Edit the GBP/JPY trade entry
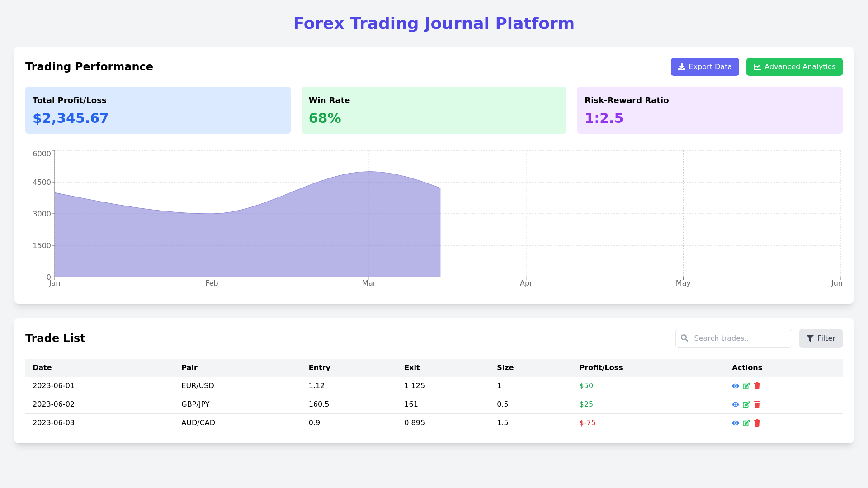Viewport: 868px width, 488px height. [x=746, y=404]
